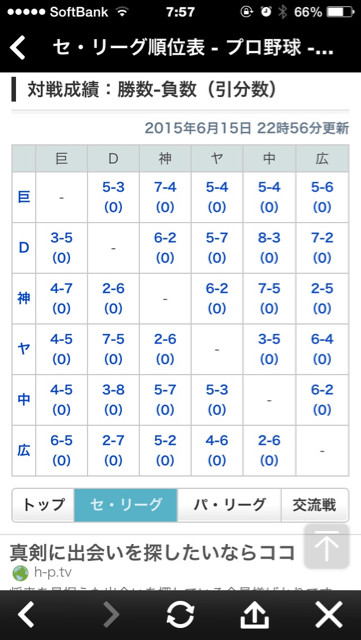
Task: Tap the h-p.tv globe icon
Action: 20,573
